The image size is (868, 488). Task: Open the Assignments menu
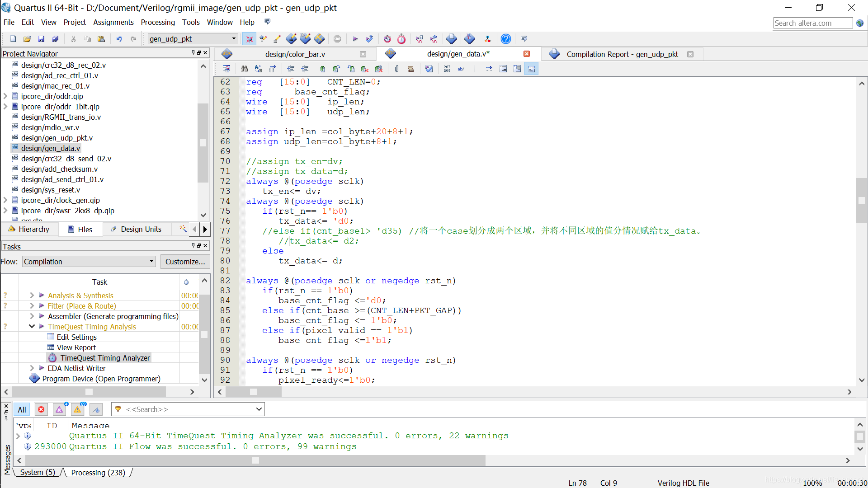pyautogui.click(x=113, y=22)
